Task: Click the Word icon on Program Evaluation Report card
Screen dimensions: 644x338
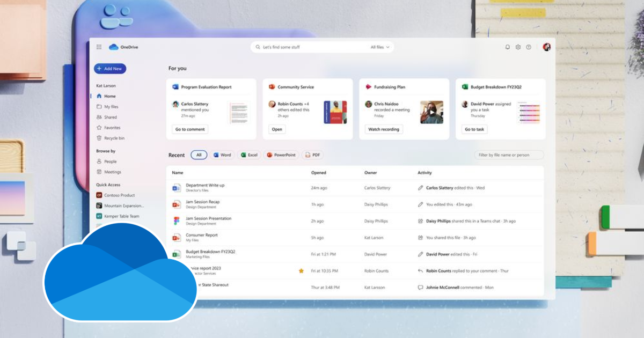Action: [175, 87]
